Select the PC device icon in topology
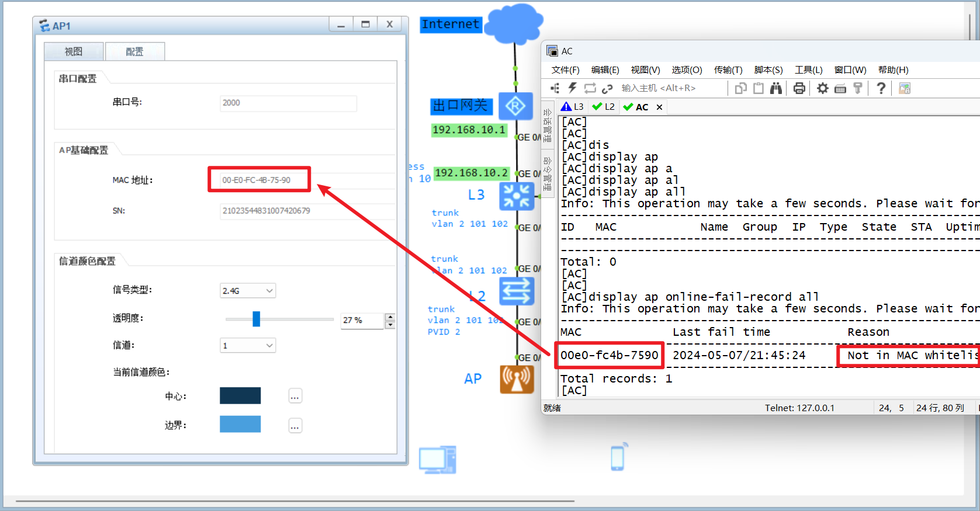The height and width of the screenshot is (511, 980). click(x=438, y=460)
